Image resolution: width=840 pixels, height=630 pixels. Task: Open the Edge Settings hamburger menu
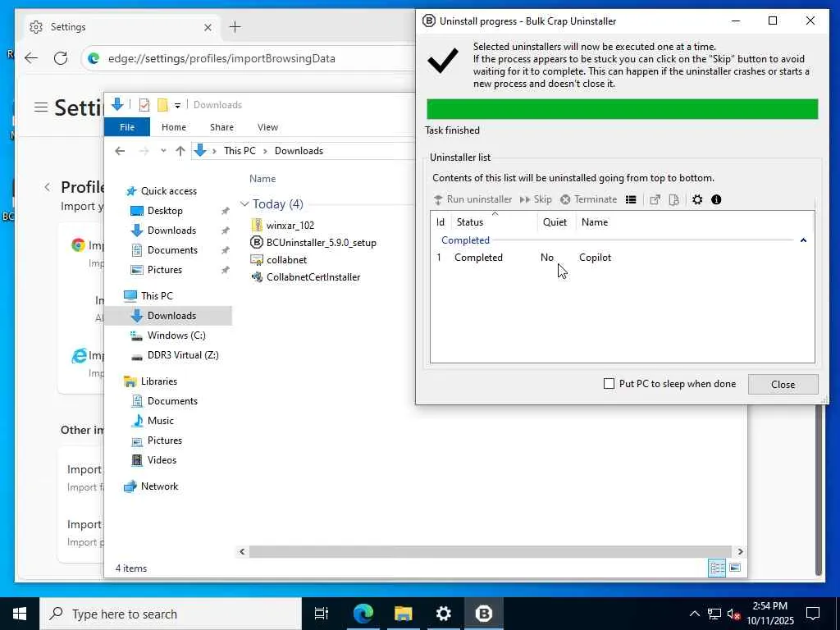(41, 107)
